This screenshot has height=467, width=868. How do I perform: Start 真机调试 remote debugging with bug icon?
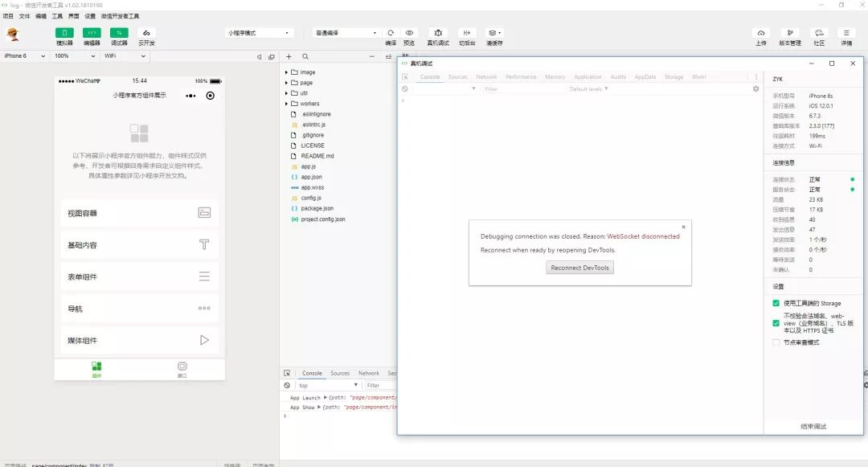[438, 33]
